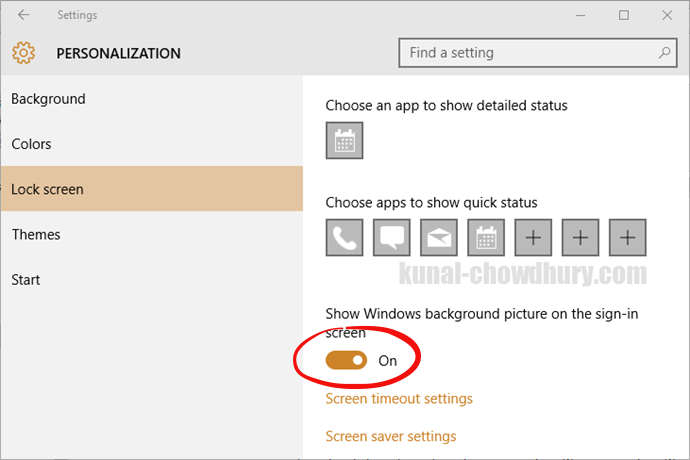Image resolution: width=690 pixels, height=460 pixels.
Task: Click the Find a setting field
Action: point(537,53)
